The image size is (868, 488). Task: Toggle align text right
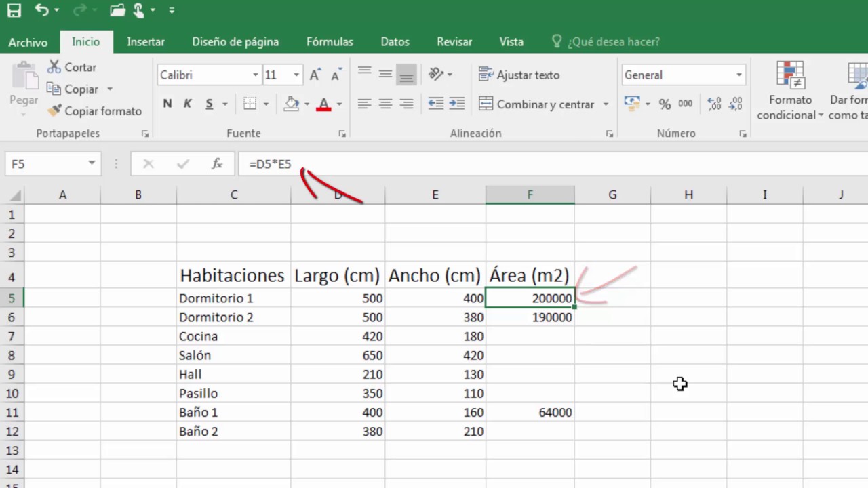(406, 104)
